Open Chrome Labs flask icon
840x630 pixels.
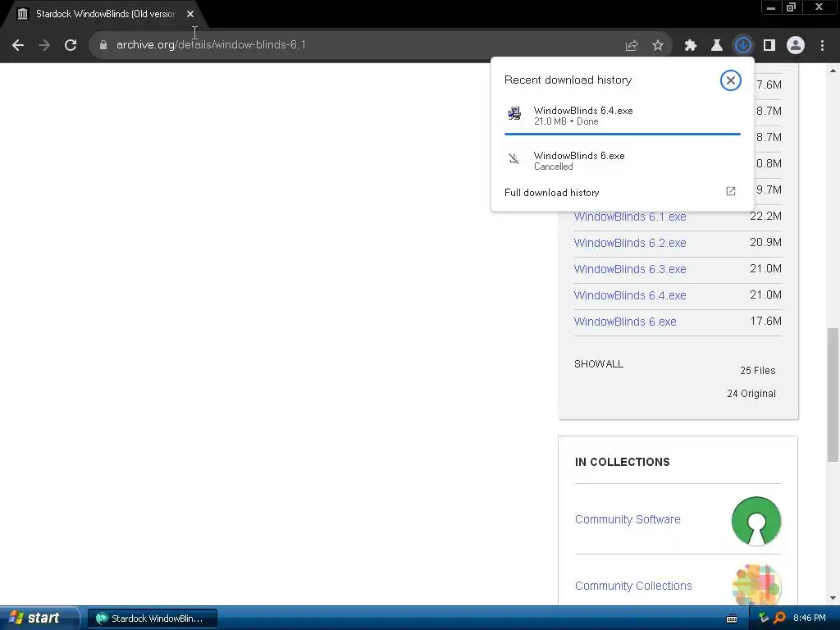tap(717, 46)
